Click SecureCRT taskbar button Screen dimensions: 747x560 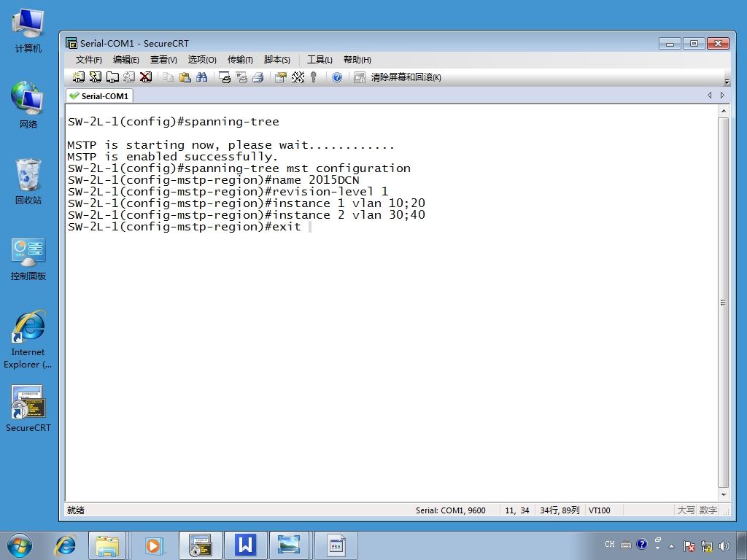click(200, 545)
